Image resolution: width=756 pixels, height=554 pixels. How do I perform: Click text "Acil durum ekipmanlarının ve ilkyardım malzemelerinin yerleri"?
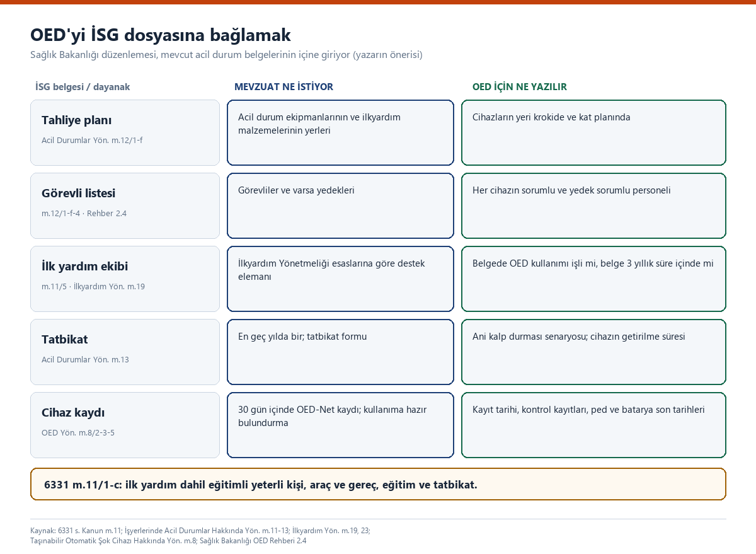coord(319,124)
